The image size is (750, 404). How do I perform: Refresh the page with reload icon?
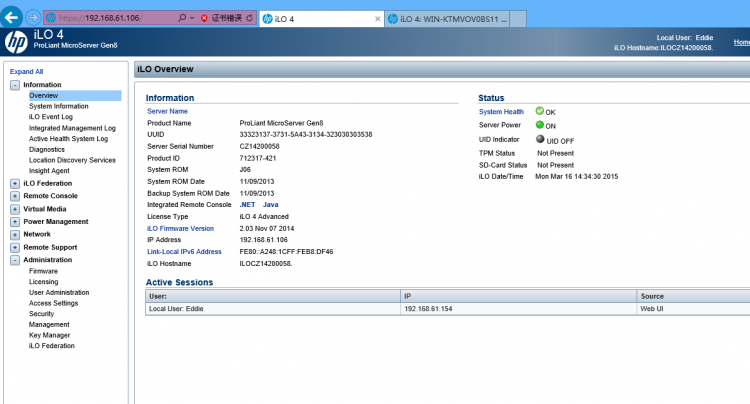249,18
